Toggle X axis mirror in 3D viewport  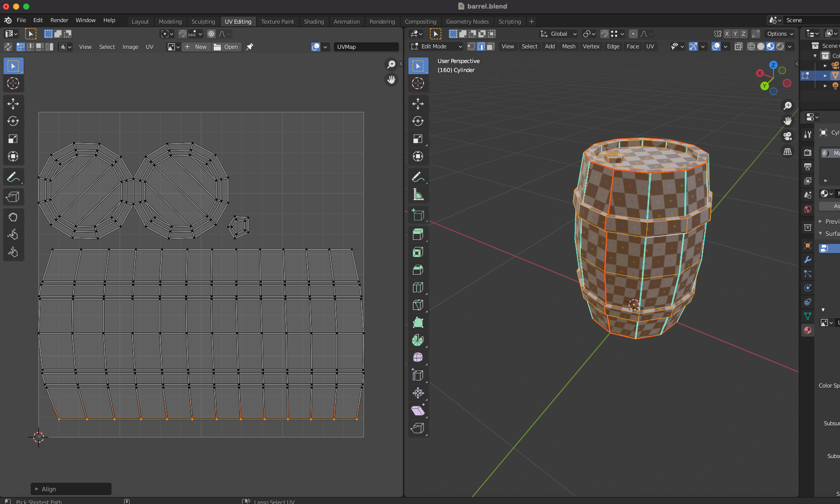point(727,34)
